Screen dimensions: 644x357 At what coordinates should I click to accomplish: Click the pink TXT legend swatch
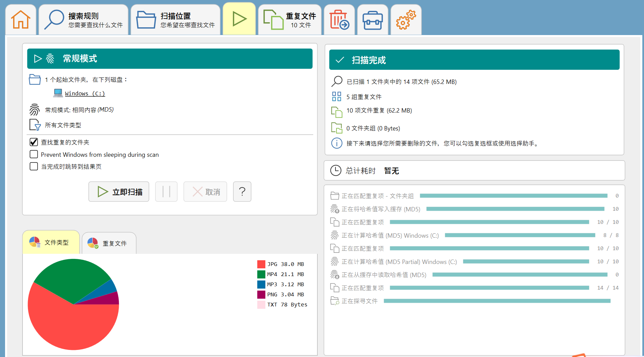(x=261, y=304)
